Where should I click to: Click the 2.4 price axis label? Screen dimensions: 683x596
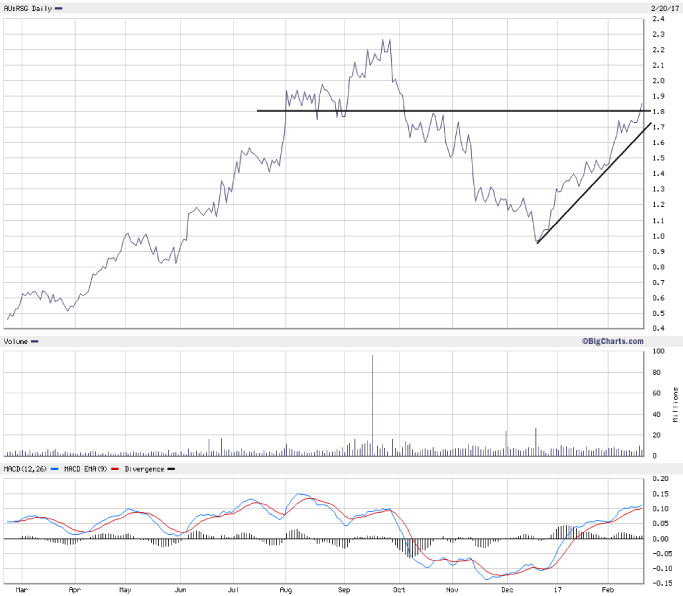tap(660, 19)
